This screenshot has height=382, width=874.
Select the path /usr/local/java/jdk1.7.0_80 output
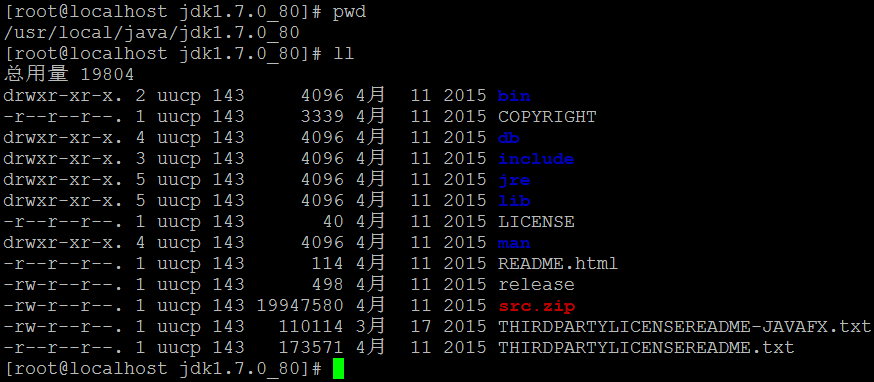coord(152,33)
